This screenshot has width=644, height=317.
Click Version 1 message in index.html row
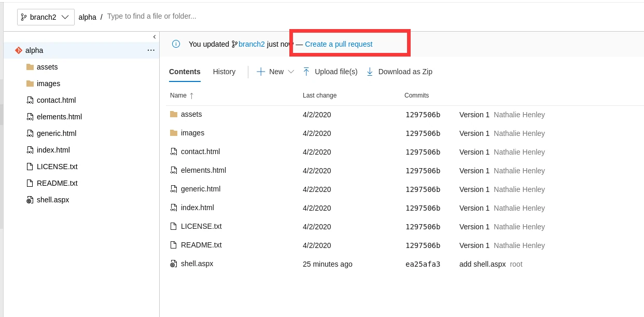pos(474,208)
